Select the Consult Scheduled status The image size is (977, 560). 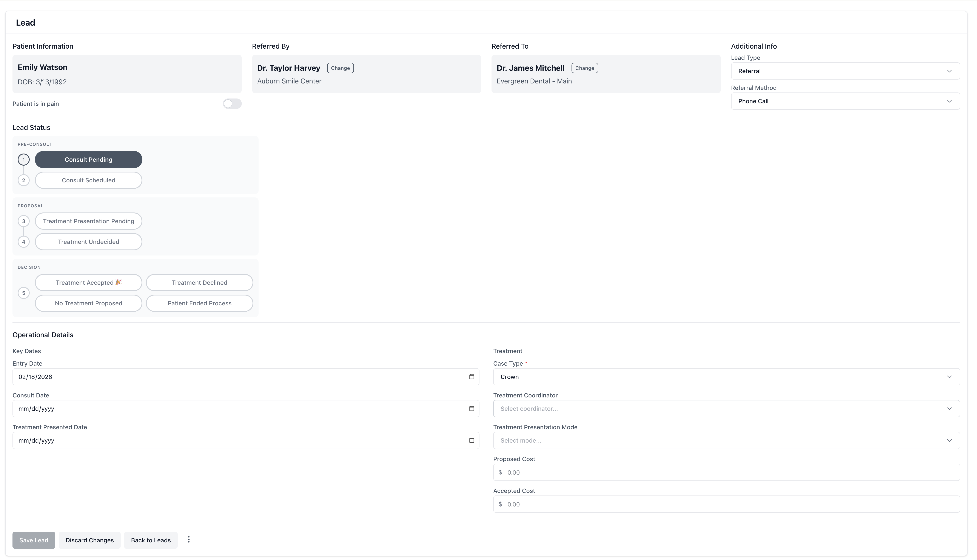tap(88, 180)
